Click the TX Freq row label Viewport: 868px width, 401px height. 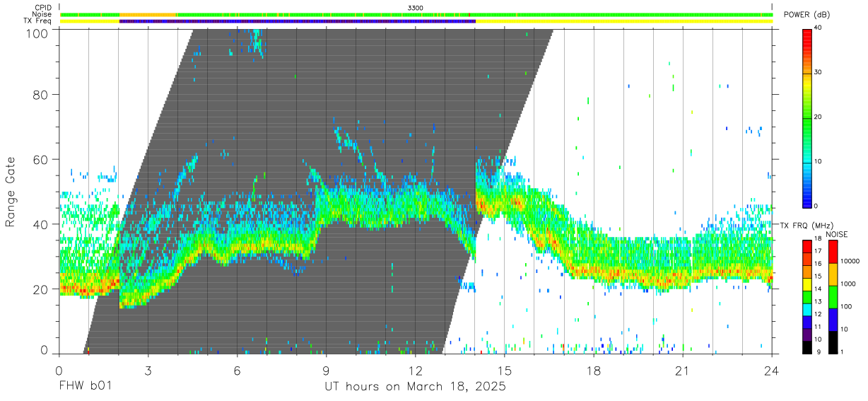(x=39, y=21)
